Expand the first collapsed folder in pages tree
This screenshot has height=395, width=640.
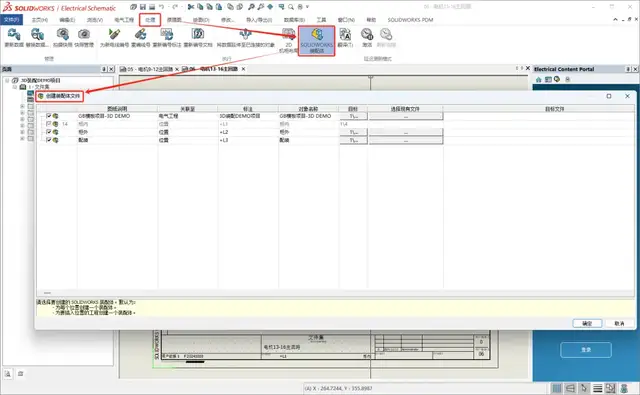(22, 106)
